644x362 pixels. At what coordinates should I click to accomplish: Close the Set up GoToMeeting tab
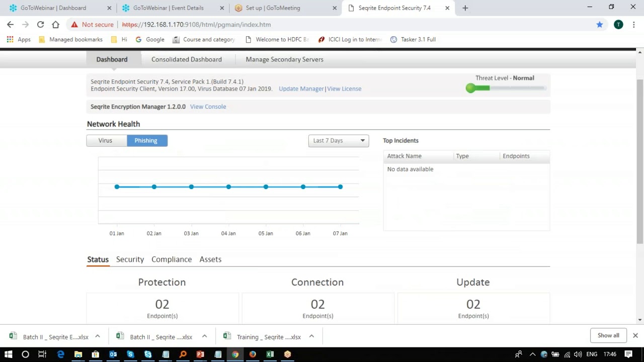[334, 8]
